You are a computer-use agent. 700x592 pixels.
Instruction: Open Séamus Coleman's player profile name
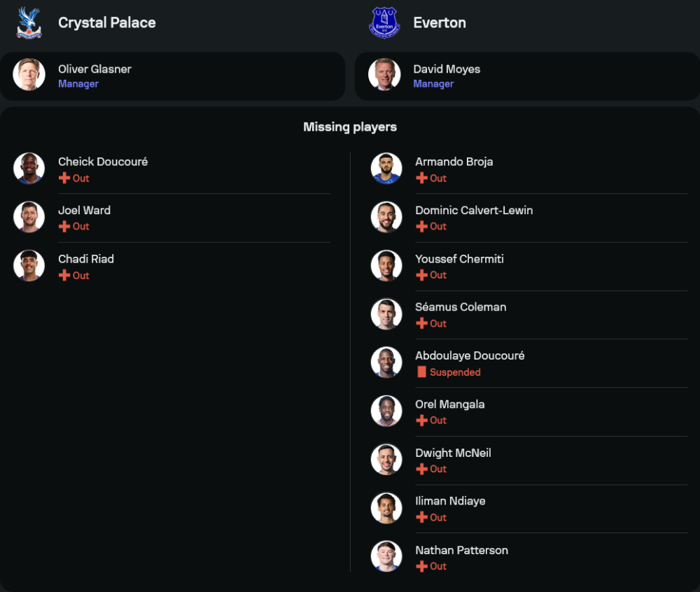pos(461,307)
